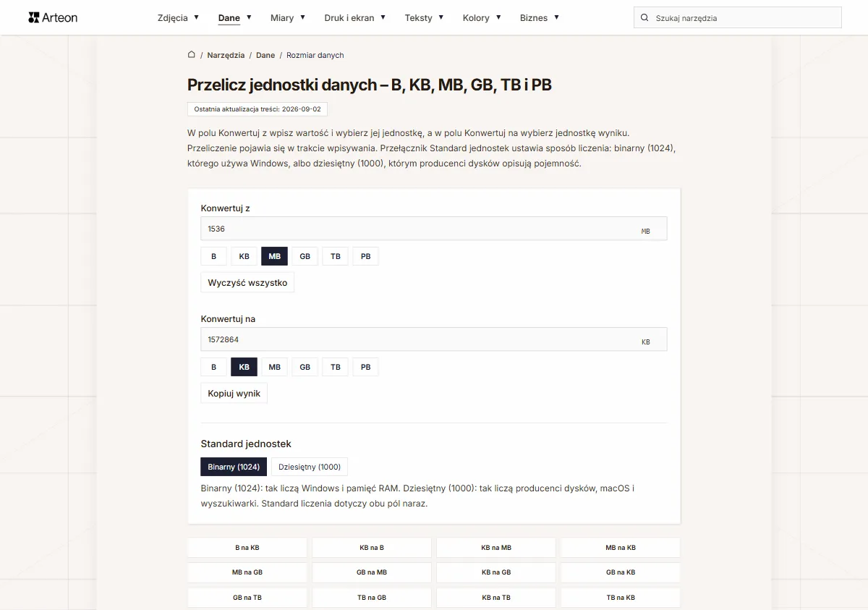Select GB as target unit
Screen dimensions: 868x610
click(305, 367)
